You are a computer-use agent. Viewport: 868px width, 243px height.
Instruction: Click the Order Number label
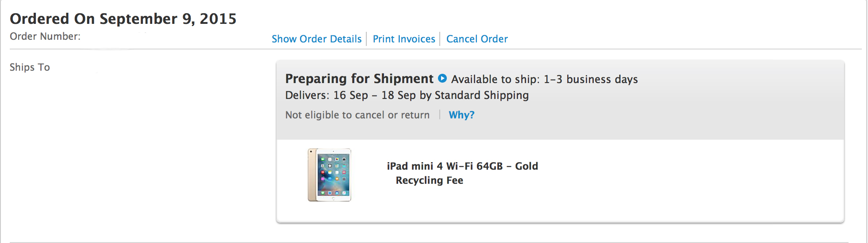45,36
